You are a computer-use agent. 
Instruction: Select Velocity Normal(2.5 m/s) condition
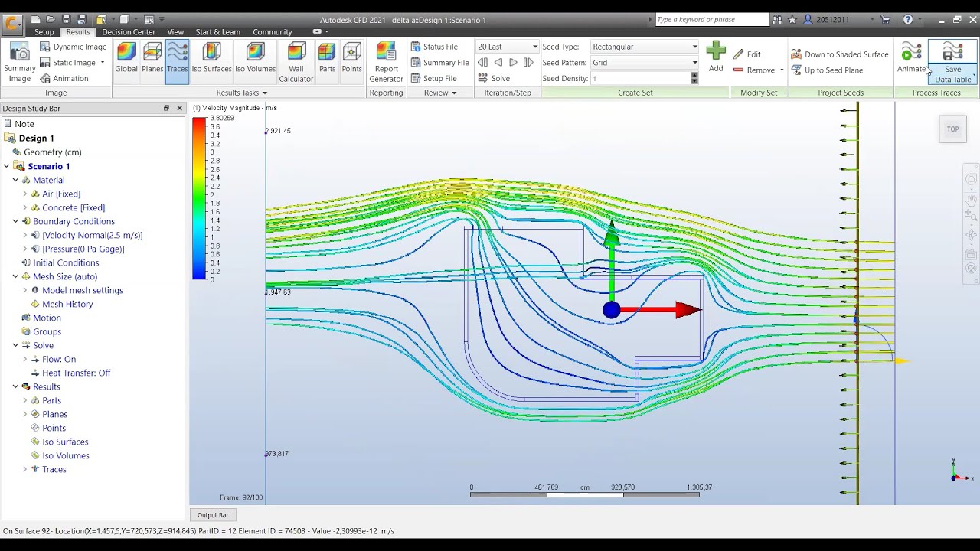click(92, 235)
